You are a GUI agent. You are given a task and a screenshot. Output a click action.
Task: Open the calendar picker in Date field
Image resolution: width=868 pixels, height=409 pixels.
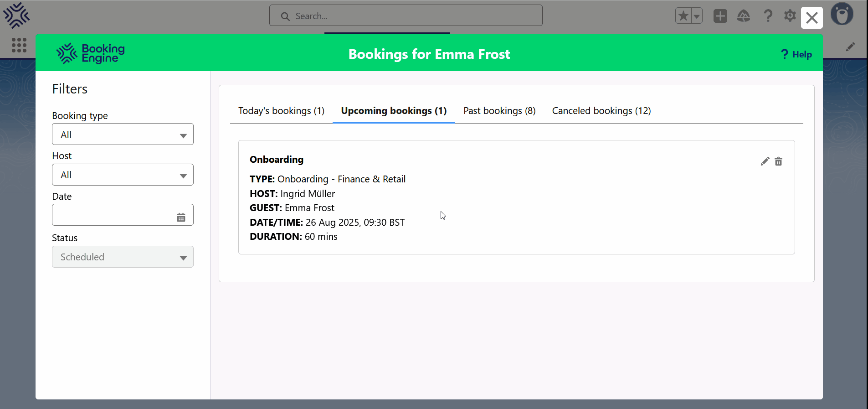click(x=181, y=217)
